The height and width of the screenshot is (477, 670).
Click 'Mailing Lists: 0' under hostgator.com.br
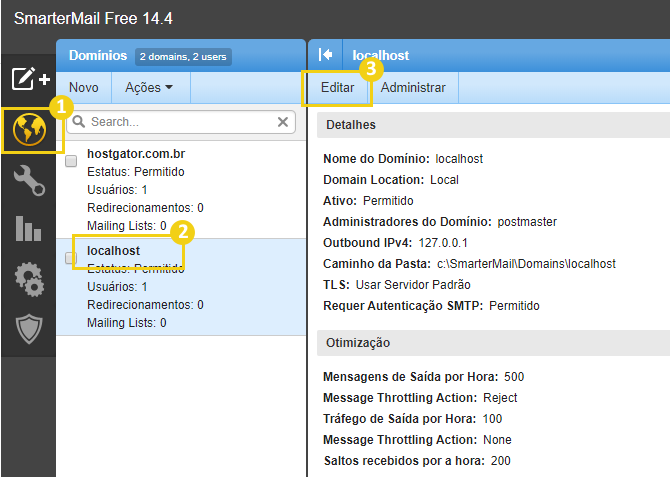point(127,226)
